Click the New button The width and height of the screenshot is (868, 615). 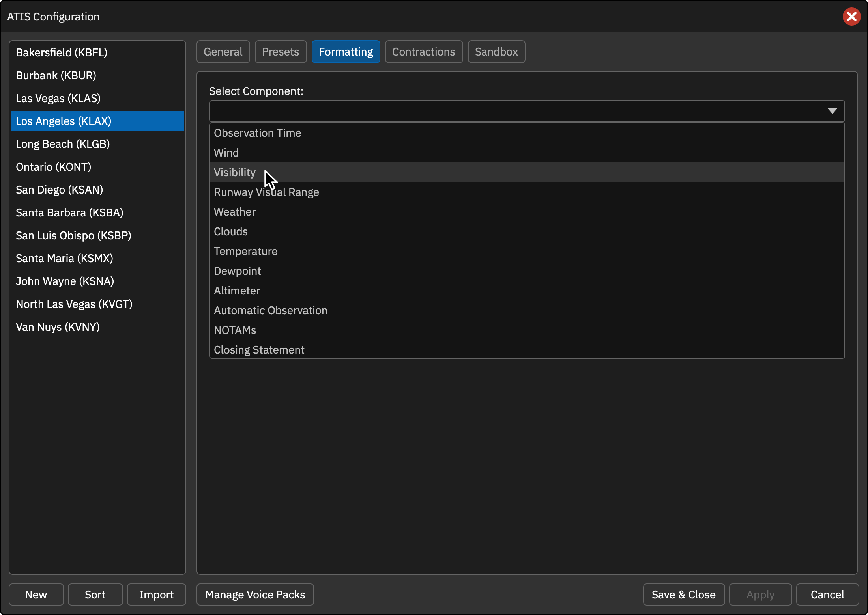tap(36, 594)
